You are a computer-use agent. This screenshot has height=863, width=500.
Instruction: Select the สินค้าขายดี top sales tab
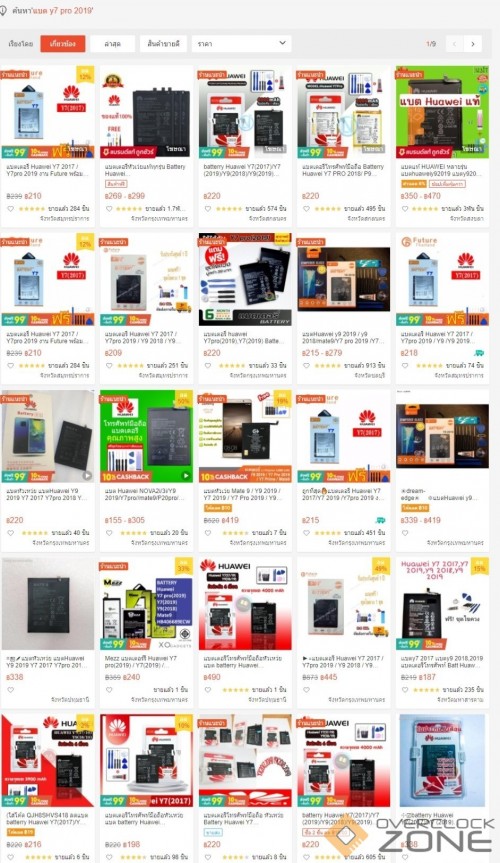(164, 43)
